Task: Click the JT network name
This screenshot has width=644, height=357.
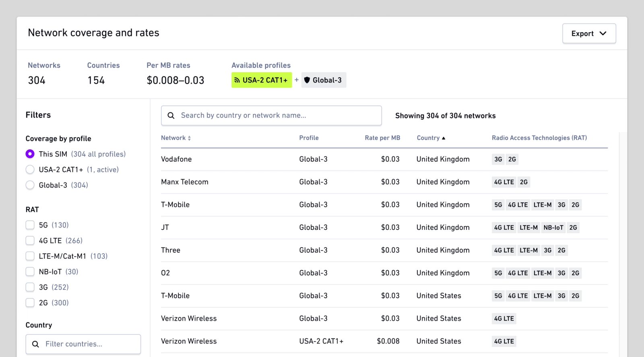Action: [x=165, y=227]
